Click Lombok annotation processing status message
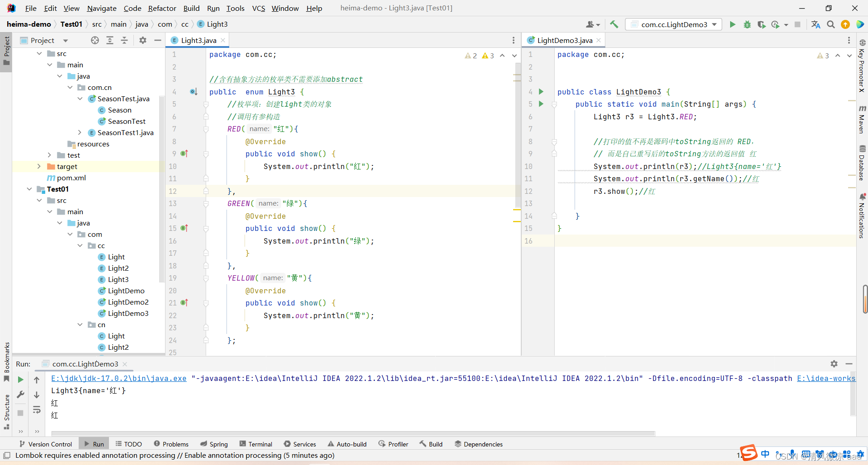Image resolution: width=868 pixels, height=465 pixels. pos(175,456)
